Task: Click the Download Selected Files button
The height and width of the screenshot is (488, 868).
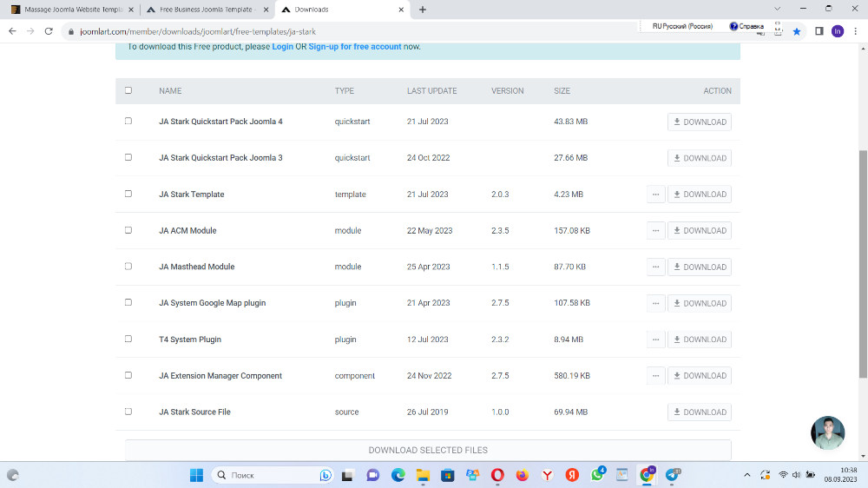Action: 428,451
